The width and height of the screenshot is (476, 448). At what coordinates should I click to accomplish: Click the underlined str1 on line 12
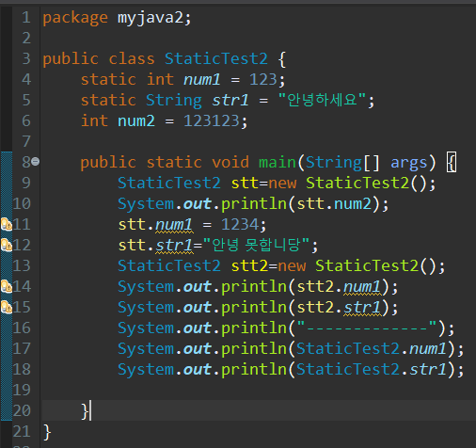[174, 246]
